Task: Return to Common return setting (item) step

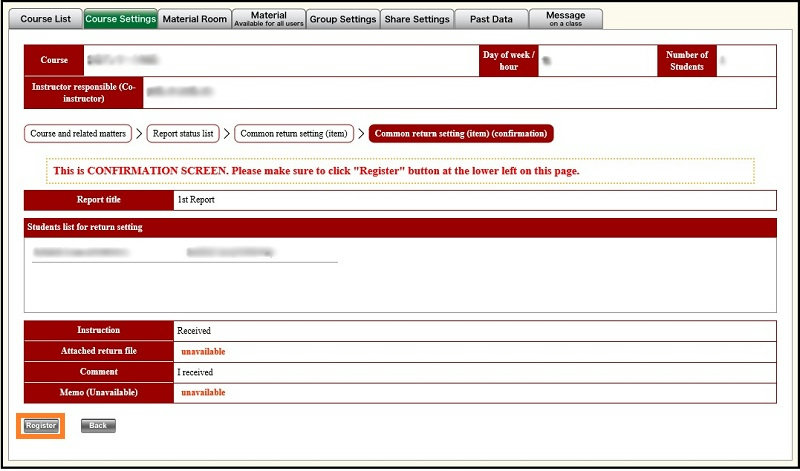Action: coord(296,133)
